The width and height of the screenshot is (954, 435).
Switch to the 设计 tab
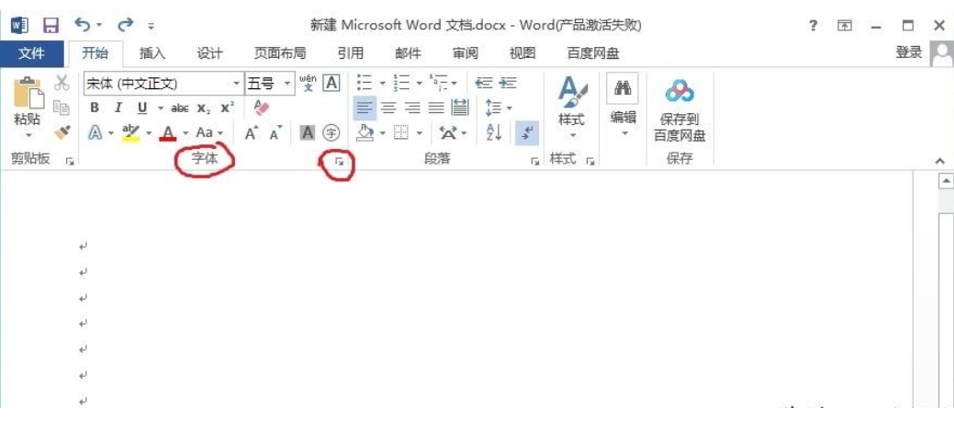(209, 54)
